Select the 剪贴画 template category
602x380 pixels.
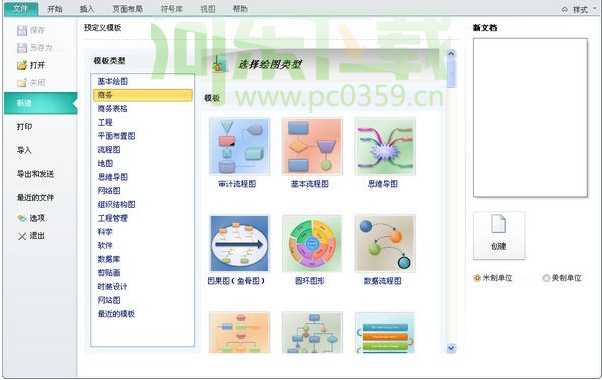pyautogui.click(x=109, y=273)
